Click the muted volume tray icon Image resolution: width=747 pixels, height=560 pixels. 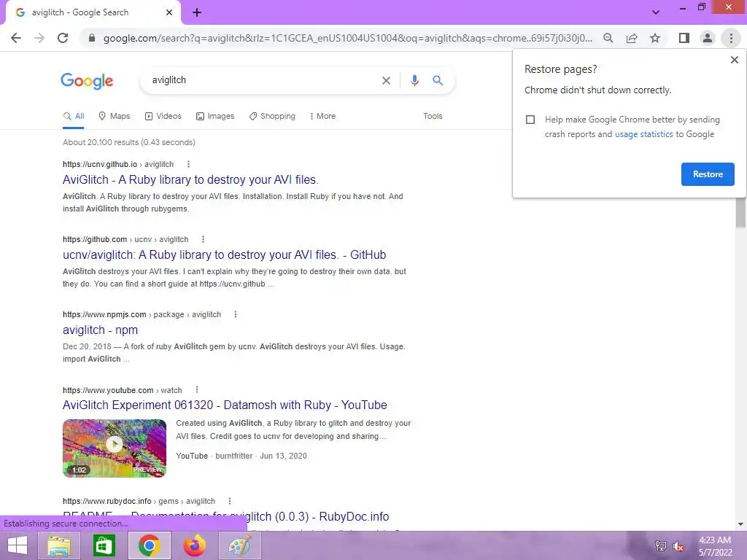(x=678, y=545)
